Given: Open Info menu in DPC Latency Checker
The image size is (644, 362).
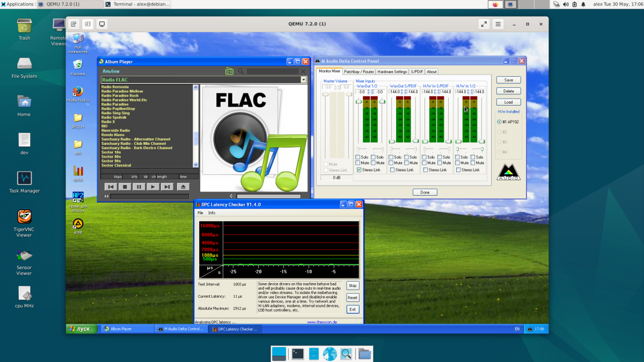Looking at the screenshot, I should [x=212, y=213].
